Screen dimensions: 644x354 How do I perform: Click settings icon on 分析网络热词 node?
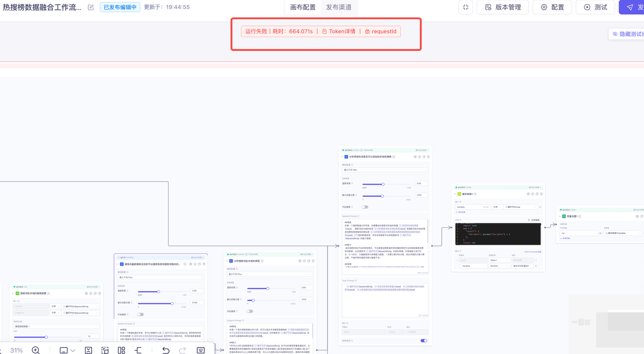tap(415, 157)
